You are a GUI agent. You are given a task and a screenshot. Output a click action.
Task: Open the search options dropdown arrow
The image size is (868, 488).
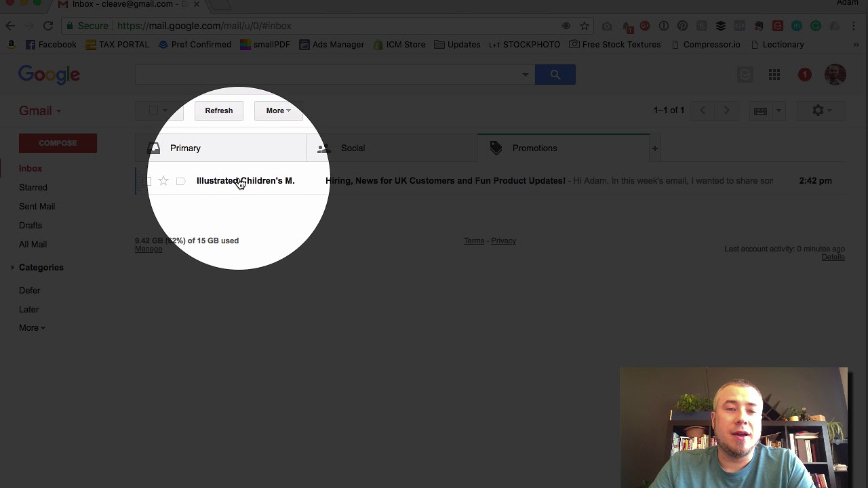[525, 75]
